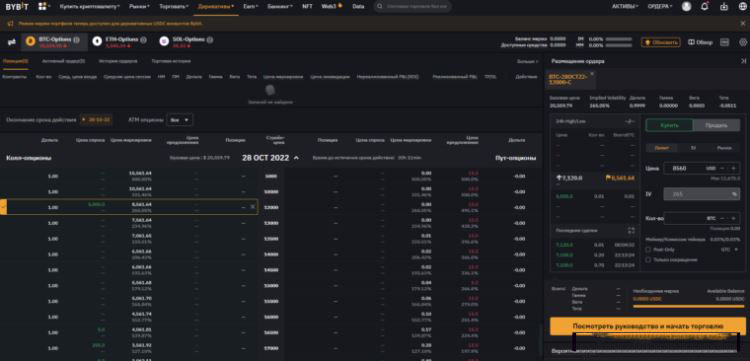This screenshot has height=361, width=750.
Task: Click the Больше link above positions
Action: tap(528, 61)
